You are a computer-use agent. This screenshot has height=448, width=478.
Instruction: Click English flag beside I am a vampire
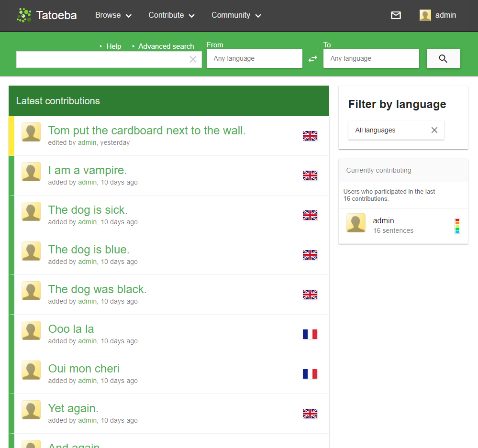click(x=310, y=175)
